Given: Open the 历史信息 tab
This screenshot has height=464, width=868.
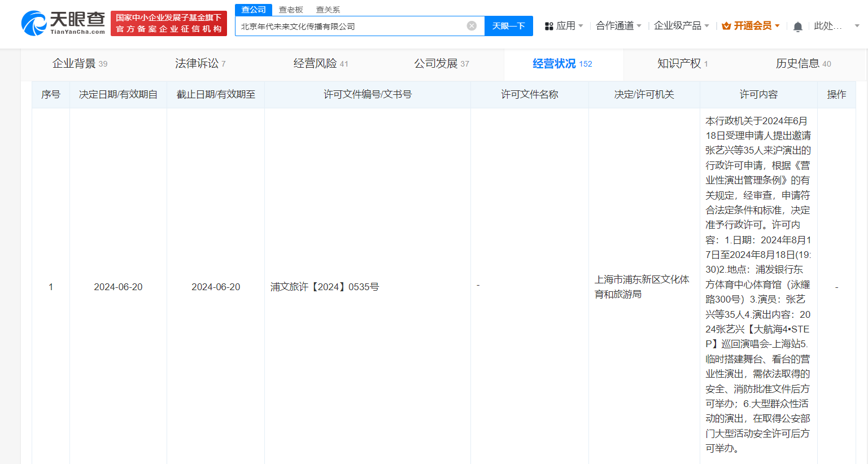Looking at the screenshot, I should [x=802, y=64].
